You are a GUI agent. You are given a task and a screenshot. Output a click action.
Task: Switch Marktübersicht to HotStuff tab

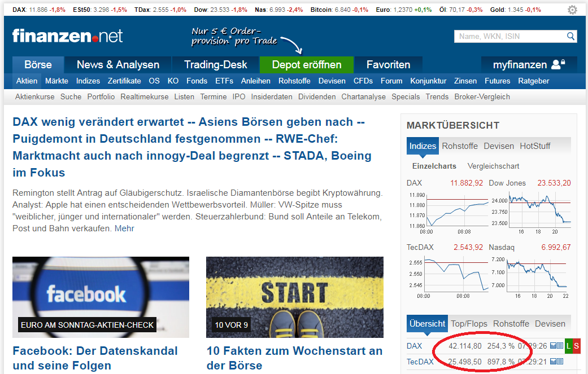click(x=535, y=146)
